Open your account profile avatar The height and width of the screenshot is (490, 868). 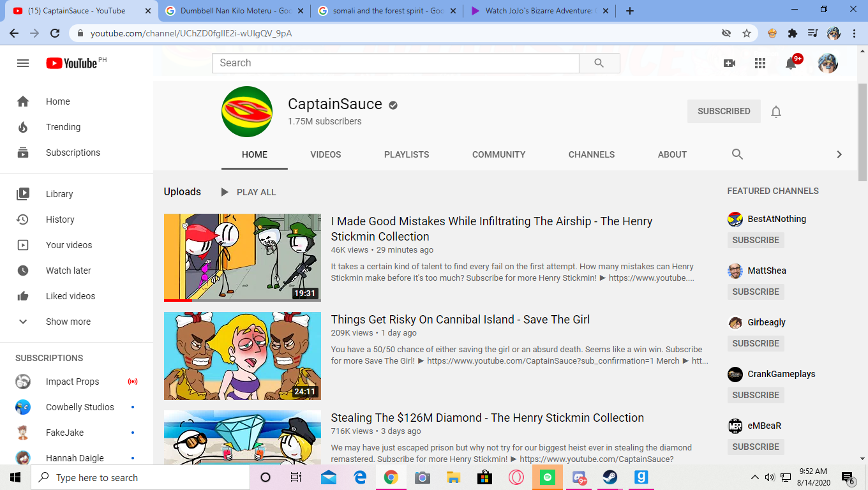pyautogui.click(x=827, y=63)
